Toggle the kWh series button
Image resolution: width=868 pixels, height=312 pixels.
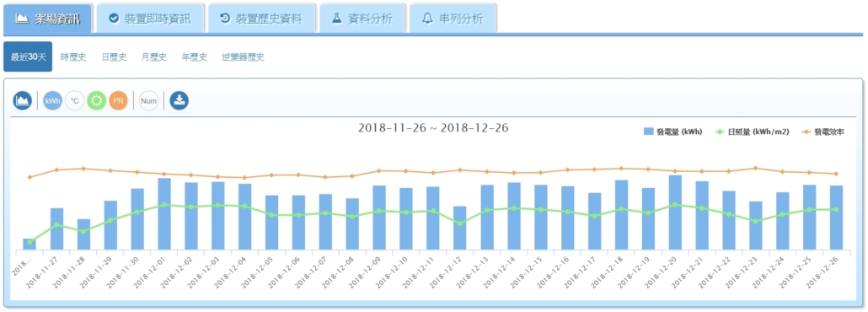click(52, 101)
